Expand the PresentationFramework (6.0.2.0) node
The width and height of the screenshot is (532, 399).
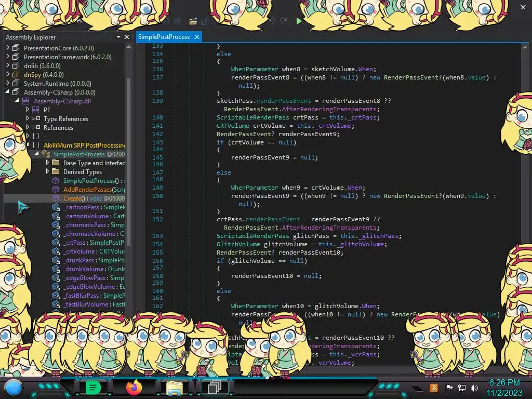8,57
